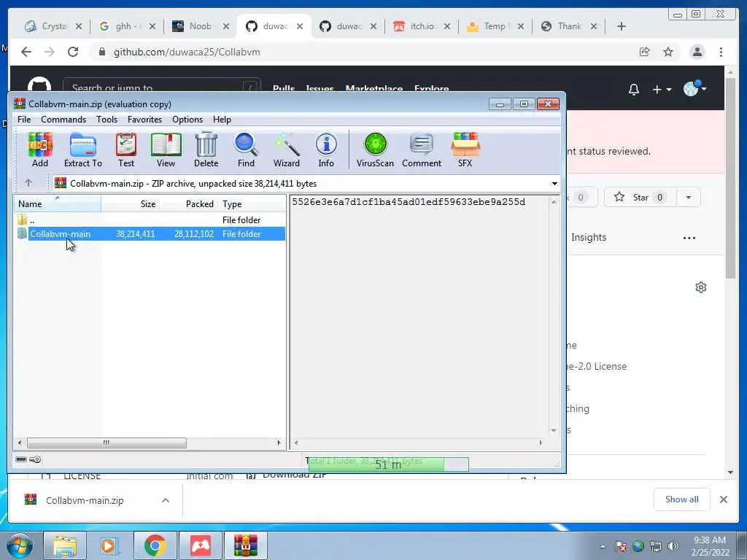Image resolution: width=747 pixels, height=560 pixels.
Task: Click the green progress bar in status bar
Action: tap(388, 464)
